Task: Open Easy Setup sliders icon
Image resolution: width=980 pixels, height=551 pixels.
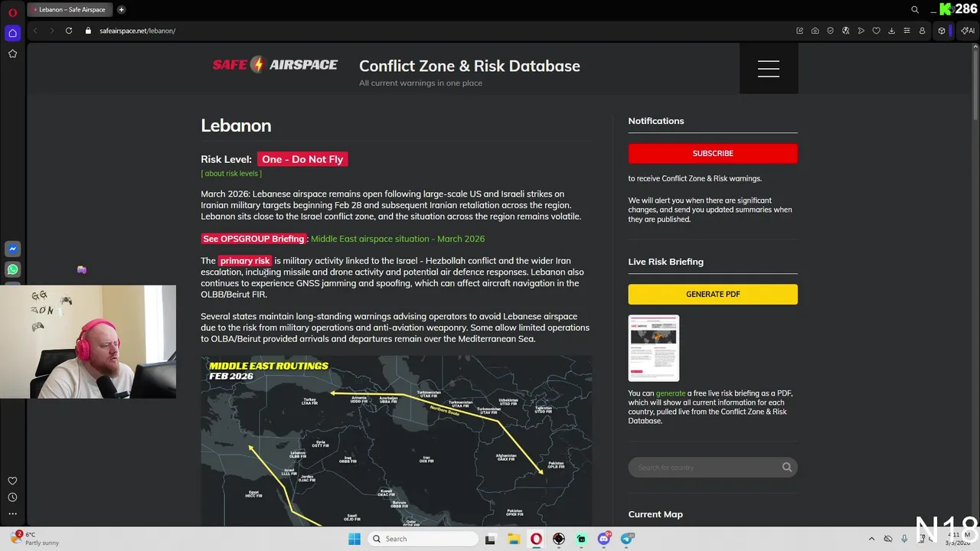Action: [x=907, y=31]
